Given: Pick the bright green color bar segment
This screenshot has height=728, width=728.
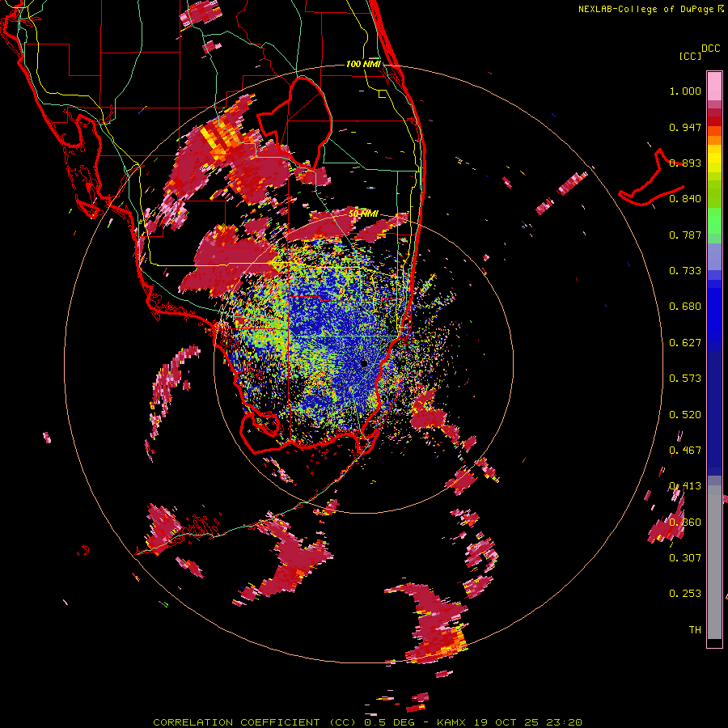Looking at the screenshot, I should pos(714,221).
